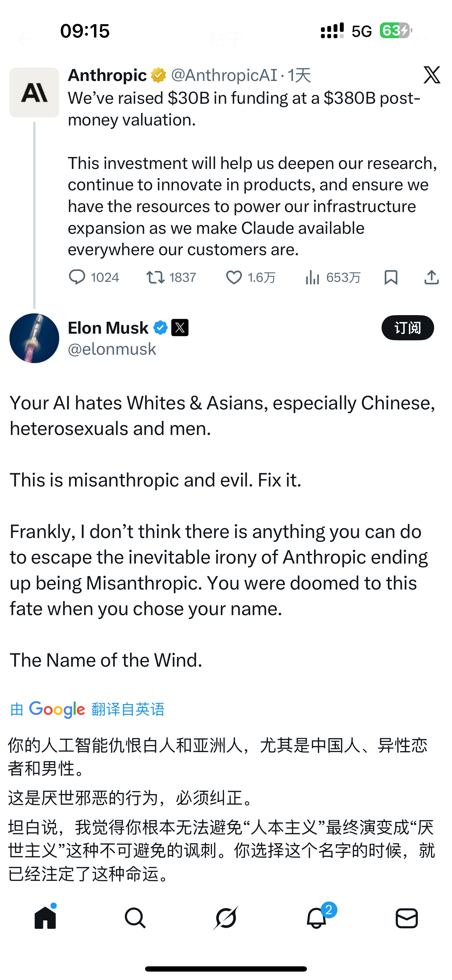Tap the reply comment icon on Anthropic's post
Image resolution: width=452 pixels, height=980 pixels.
coord(77,277)
